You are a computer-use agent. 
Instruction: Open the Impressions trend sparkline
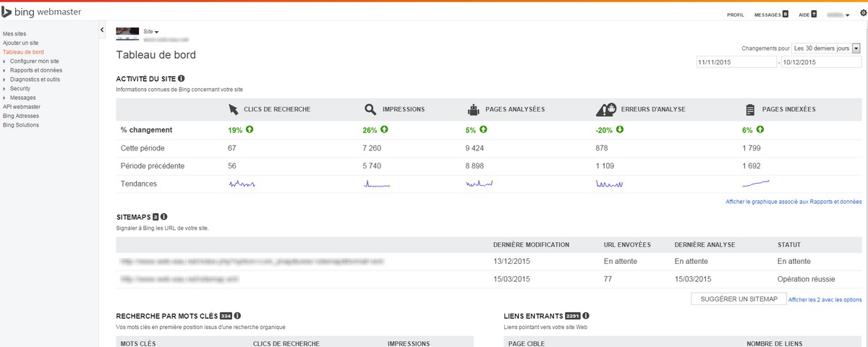pyautogui.click(x=377, y=184)
